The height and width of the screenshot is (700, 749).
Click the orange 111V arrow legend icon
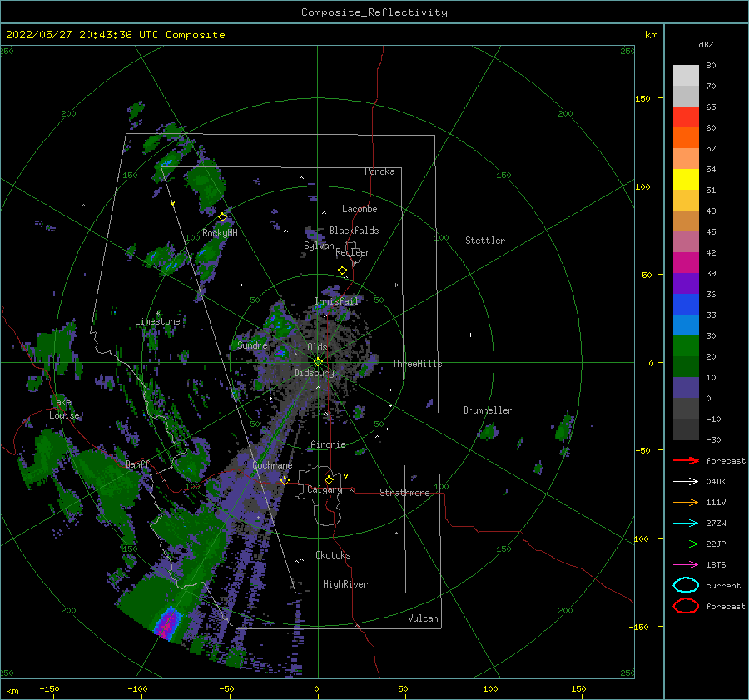pos(686,502)
